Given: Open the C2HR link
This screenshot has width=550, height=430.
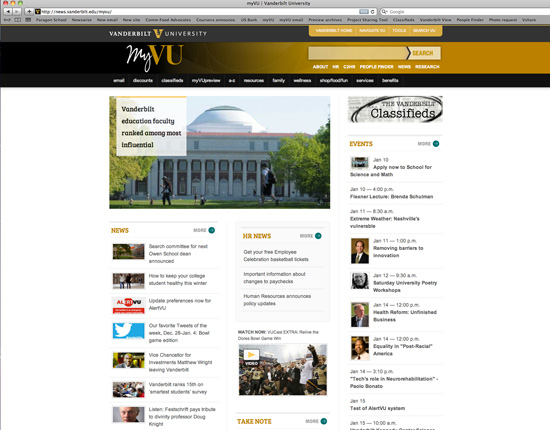Looking at the screenshot, I should click(x=349, y=67).
